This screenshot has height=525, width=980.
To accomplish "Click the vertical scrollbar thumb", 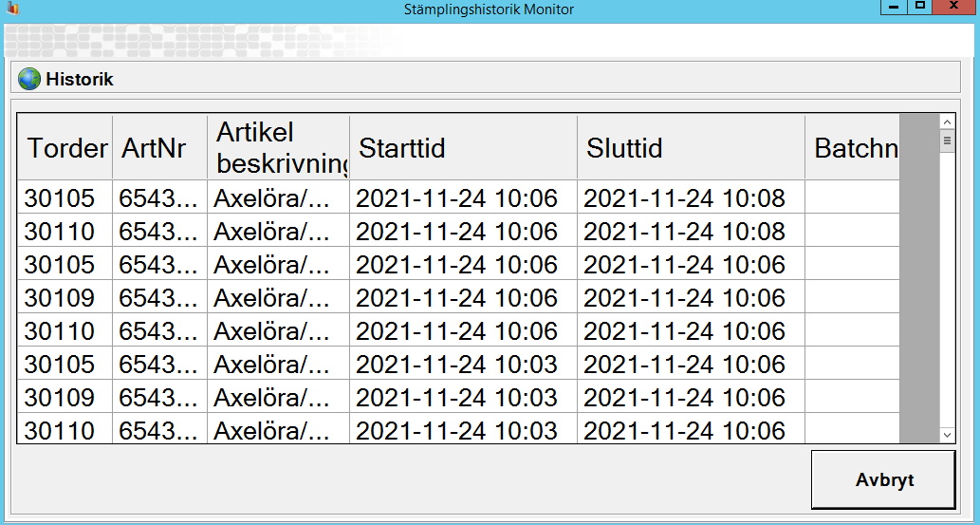I will pos(946,141).
